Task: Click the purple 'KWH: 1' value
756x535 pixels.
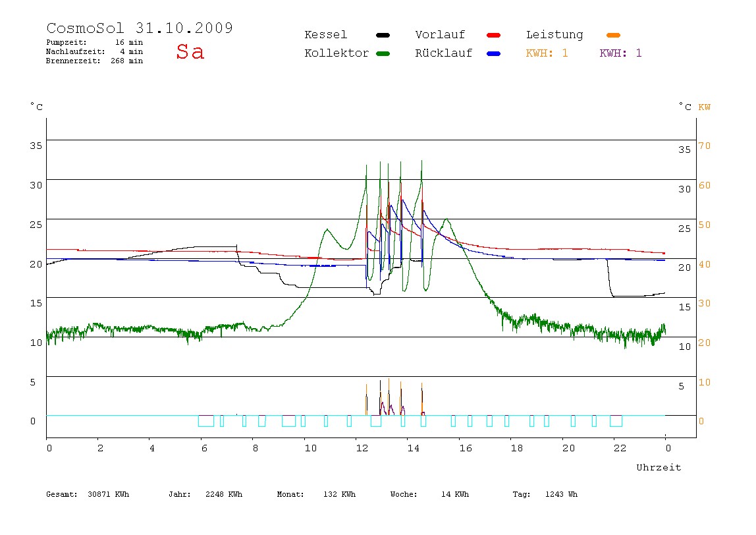Action: point(620,53)
